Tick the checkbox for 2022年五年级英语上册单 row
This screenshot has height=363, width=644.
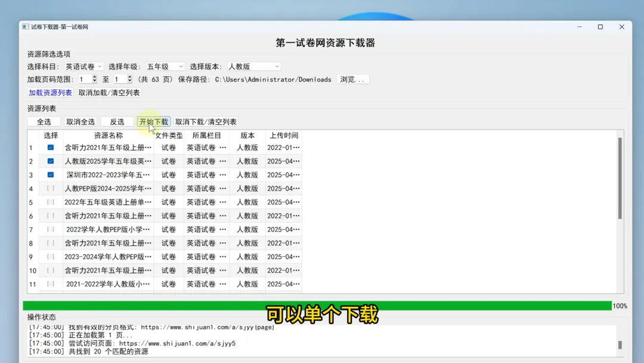point(51,202)
